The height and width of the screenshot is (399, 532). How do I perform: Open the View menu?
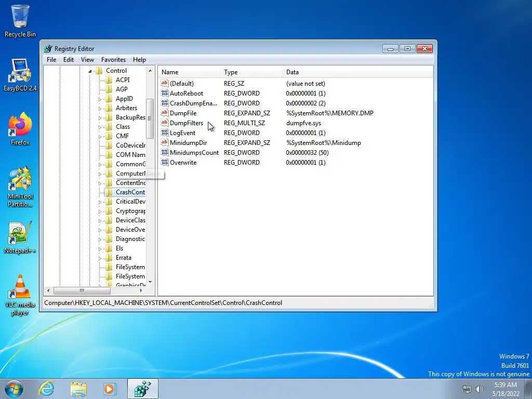[87, 60]
